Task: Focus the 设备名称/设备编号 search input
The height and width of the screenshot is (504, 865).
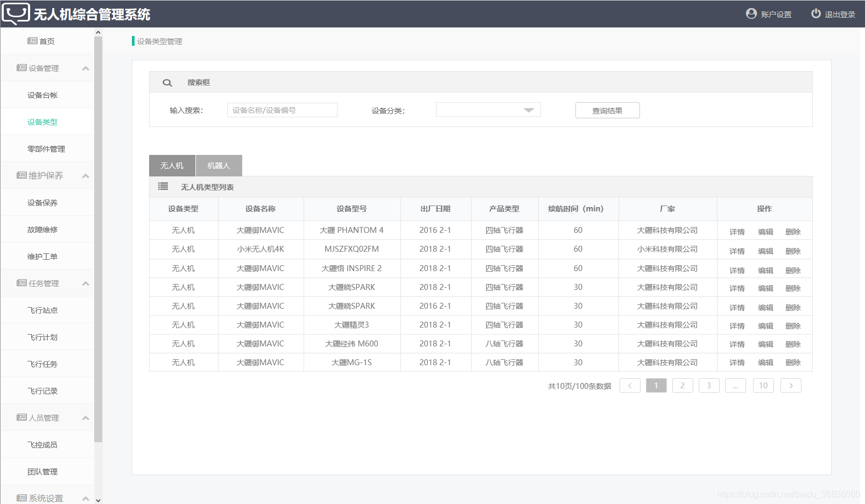Action: [x=282, y=110]
